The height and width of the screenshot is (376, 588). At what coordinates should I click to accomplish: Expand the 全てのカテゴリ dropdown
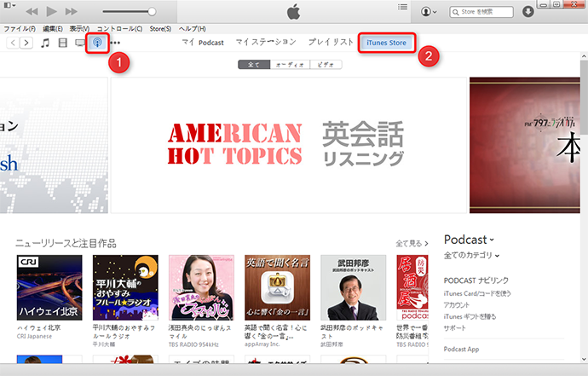[471, 255]
